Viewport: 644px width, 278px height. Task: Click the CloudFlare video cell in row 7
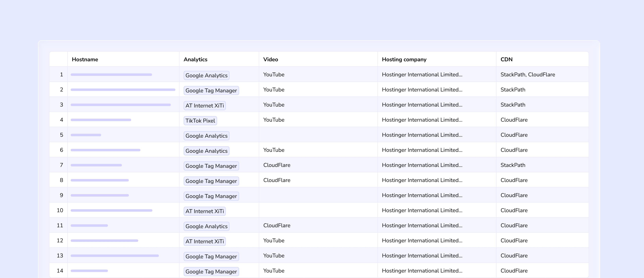click(x=277, y=165)
